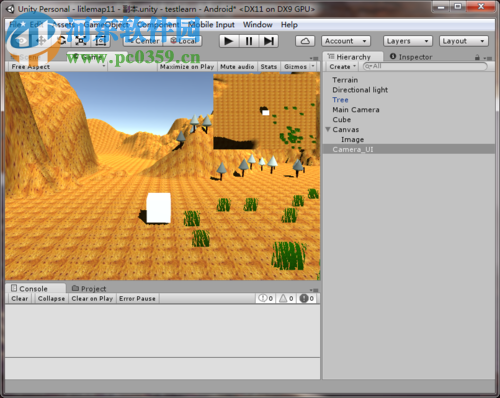The image size is (500, 398).
Task: Click the Hierarchy search field
Action: coord(425,66)
